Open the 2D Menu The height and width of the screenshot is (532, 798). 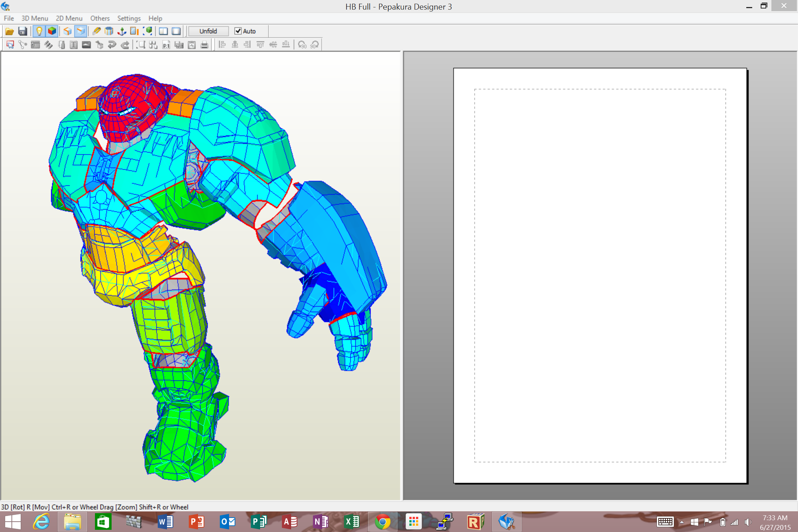(x=69, y=18)
